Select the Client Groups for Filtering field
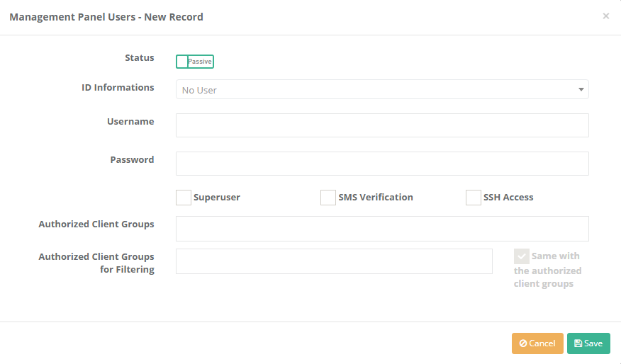The width and height of the screenshot is (621, 364). 334,261
